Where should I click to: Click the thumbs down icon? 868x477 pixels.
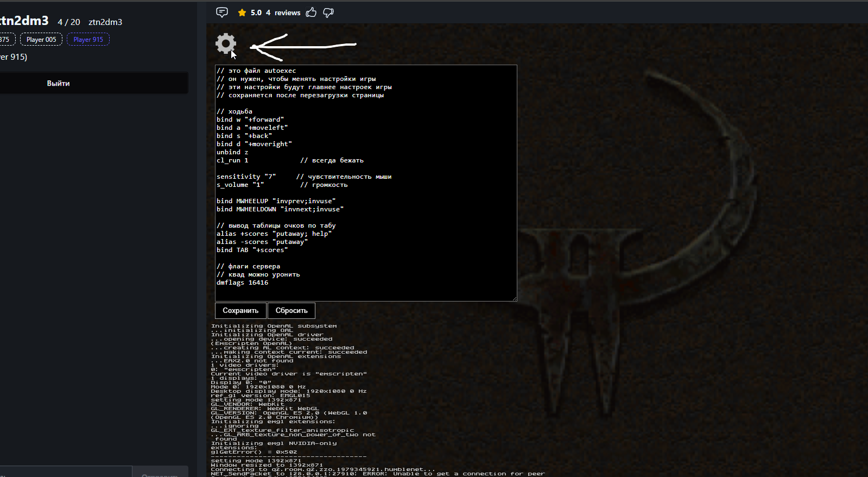pyautogui.click(x=328, y=12)
